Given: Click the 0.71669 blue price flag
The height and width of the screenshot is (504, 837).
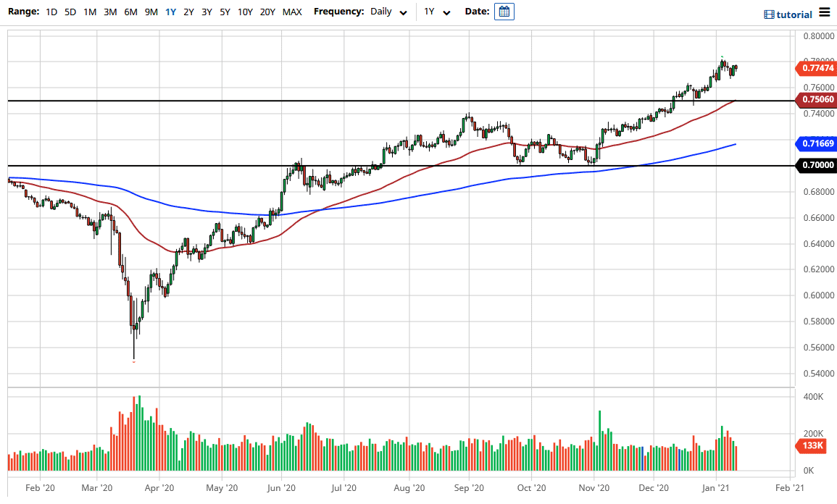Looking at the screenshot, I should 816,144.
